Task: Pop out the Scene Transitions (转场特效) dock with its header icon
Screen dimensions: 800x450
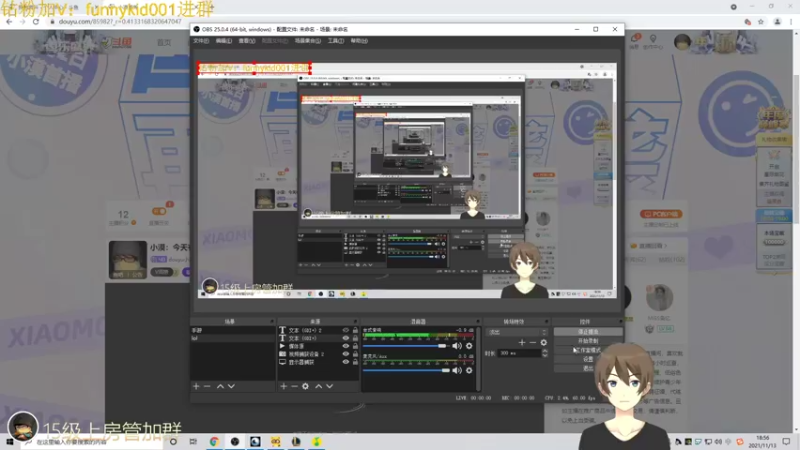Action: (546, 321)
